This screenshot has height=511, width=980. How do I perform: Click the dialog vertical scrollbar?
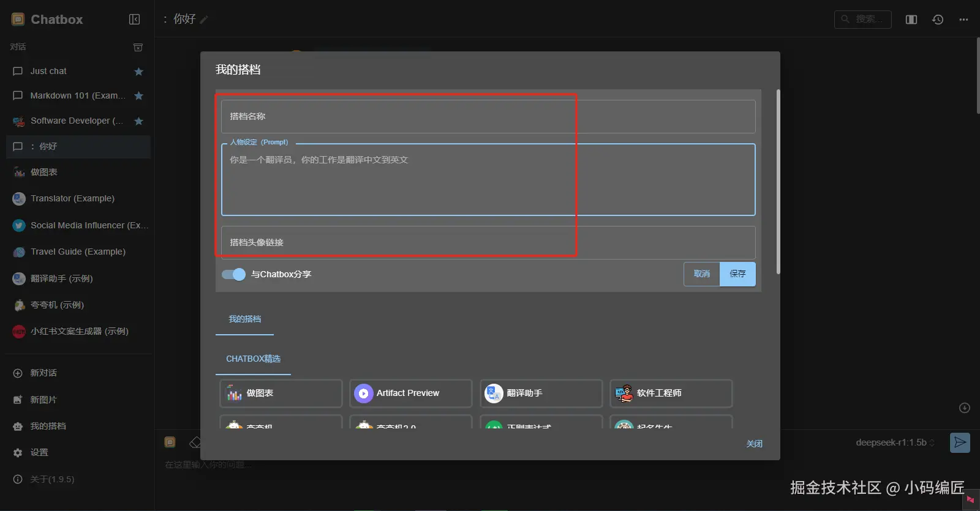(x=778, y=182)
